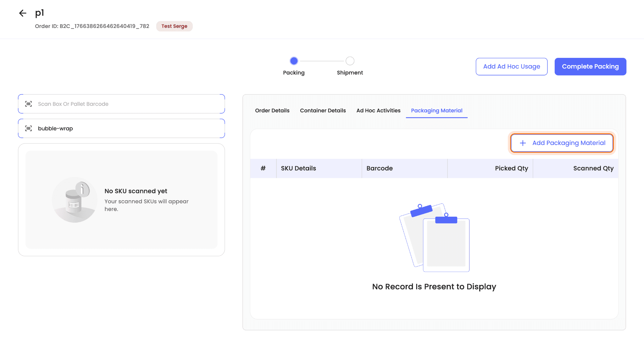Click the Add Packaging Material button
This screenshot has height=350, width=644.
pos(562,143)
